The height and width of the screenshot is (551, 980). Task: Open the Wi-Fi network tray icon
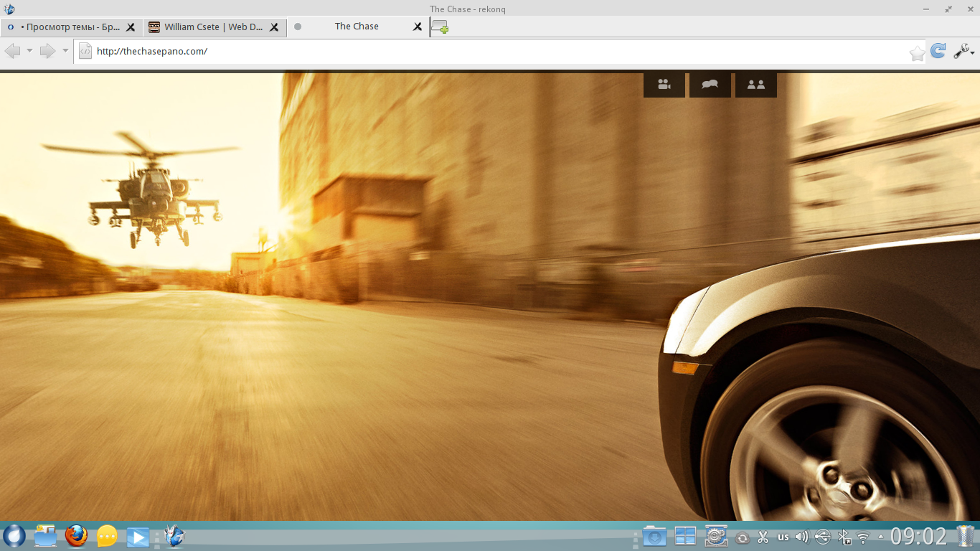coord(863,537)
